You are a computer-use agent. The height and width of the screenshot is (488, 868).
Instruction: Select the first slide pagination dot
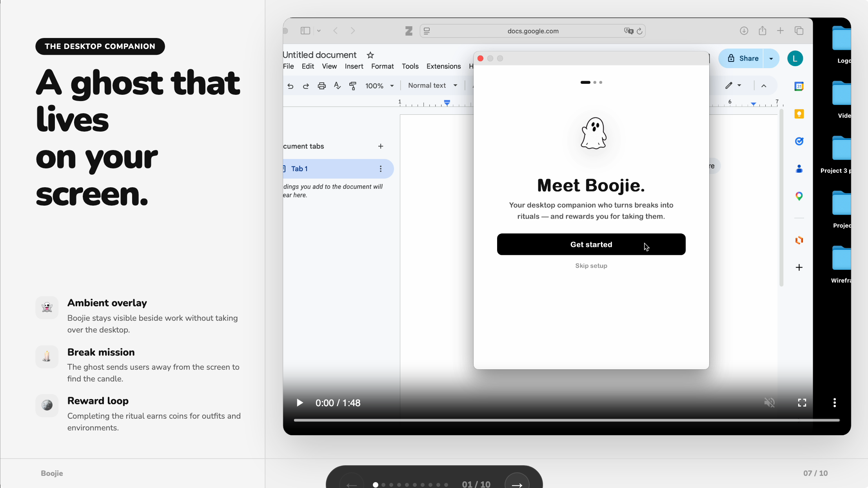pos(376,485)
